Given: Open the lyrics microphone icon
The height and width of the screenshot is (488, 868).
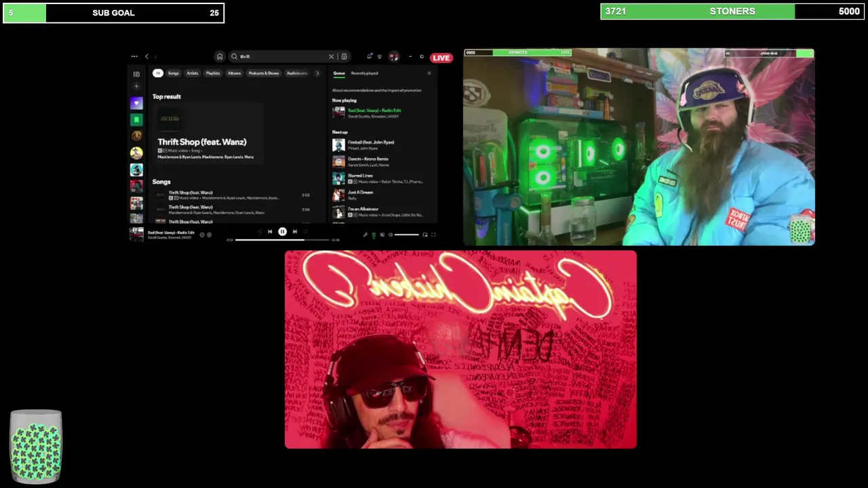Looking at the screenshot, I should 366,235.
